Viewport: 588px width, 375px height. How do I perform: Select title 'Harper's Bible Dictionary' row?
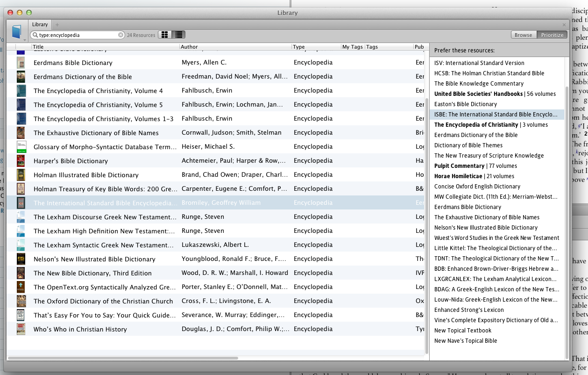point(71,161)
